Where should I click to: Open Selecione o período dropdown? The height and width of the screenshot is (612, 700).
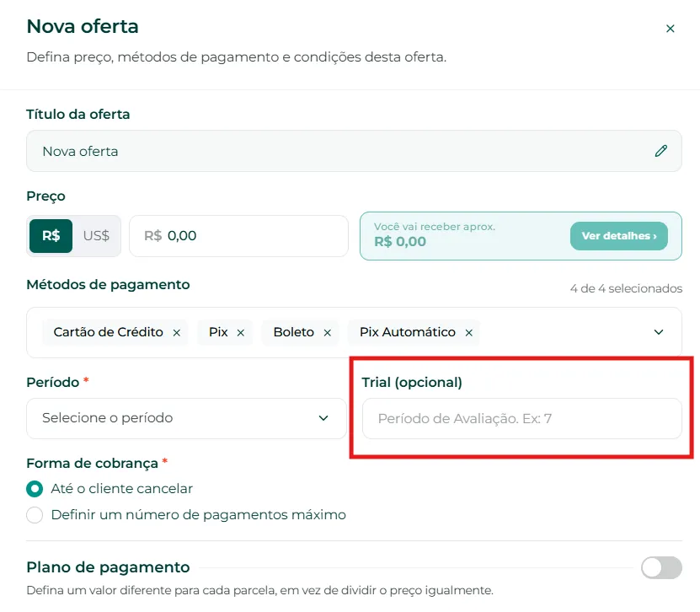click(x=187, y=419)
